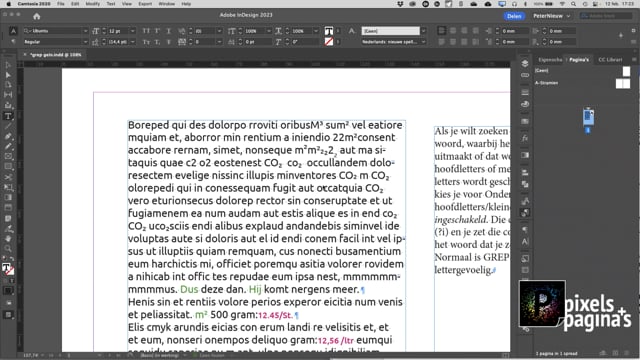Image resolution: width=640 pixels, height=360 pixels.
Task: Switch to the CC Libraries tab
Action: (610, 60)
